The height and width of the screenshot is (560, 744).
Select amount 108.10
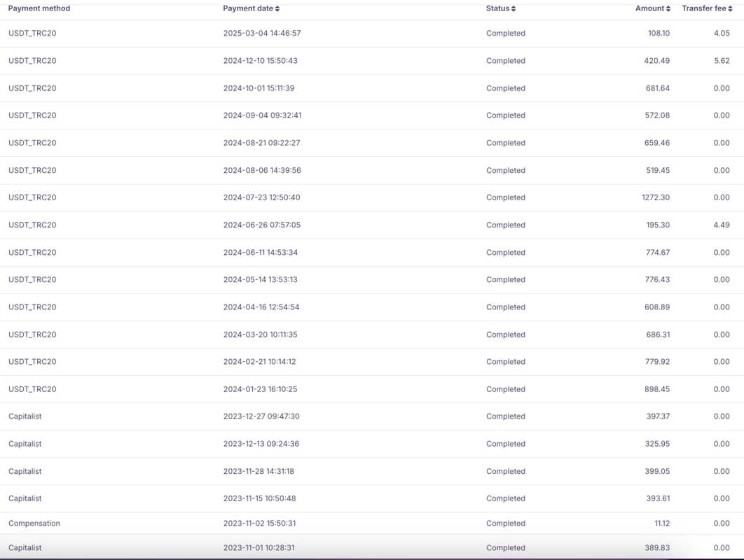pos(659,33)
